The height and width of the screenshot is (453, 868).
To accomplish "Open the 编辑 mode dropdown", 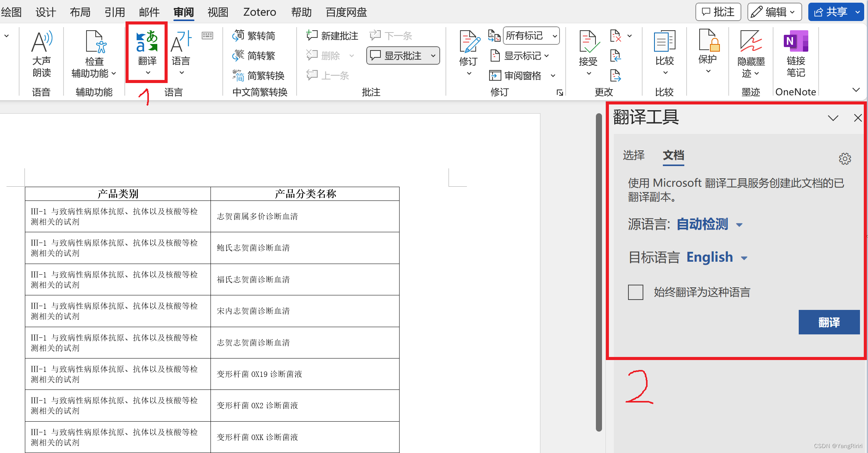I will coord(774,12).
